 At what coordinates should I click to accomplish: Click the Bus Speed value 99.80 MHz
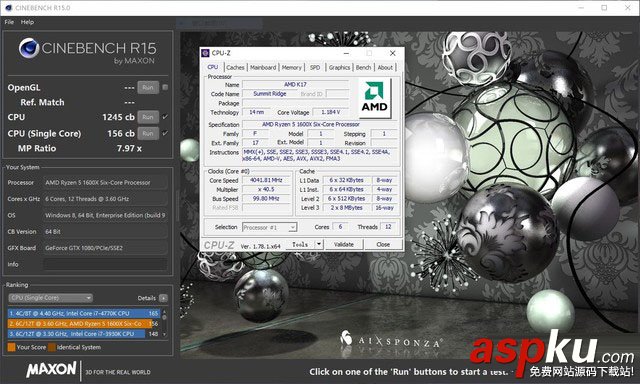(266, 199)
